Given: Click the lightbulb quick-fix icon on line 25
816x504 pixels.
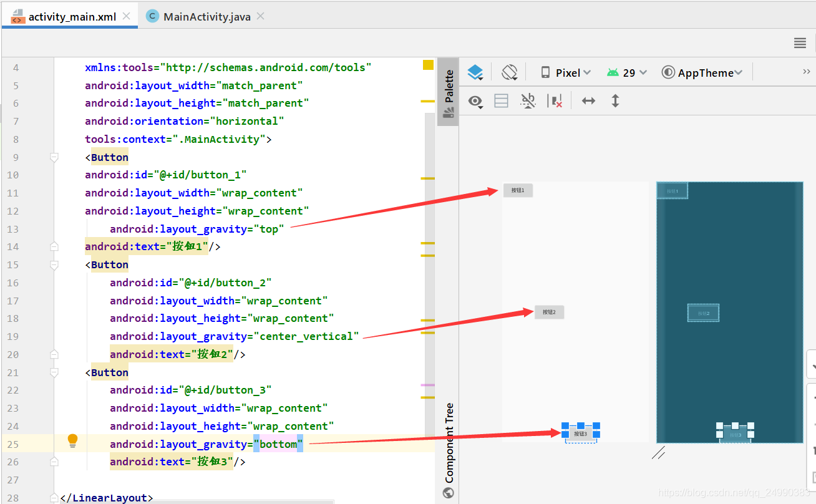Looking at the screenshot, I should point(72,441).
